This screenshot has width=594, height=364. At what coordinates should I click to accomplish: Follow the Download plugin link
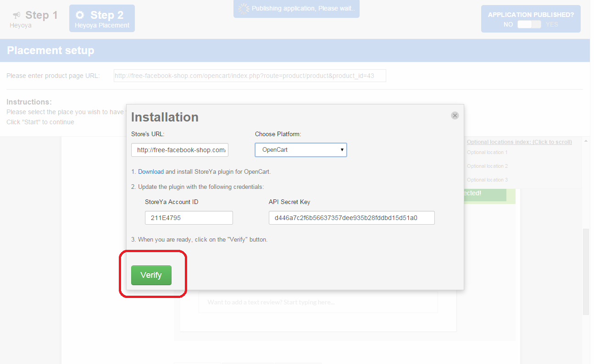150,172
